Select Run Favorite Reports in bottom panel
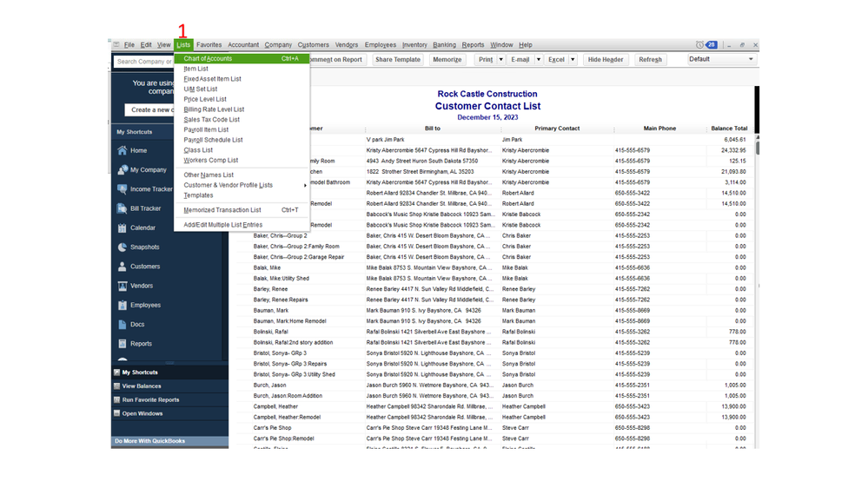Viewport: 868px width, 488px height. (x=169, y=400)
